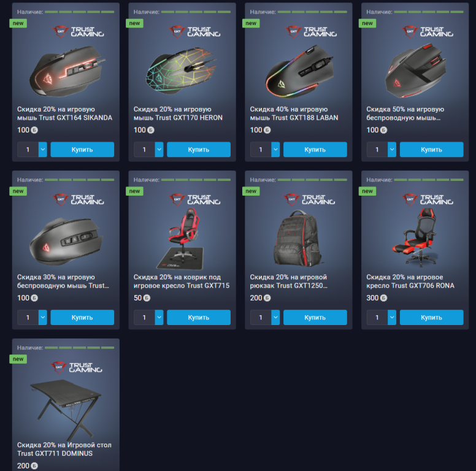Click availability bar on HERON mouse card

coord(196,12)
